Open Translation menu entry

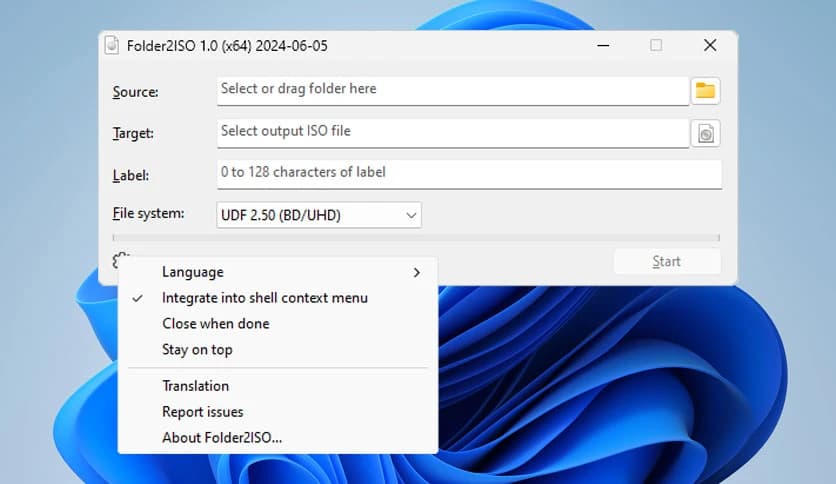pos(278,386)
